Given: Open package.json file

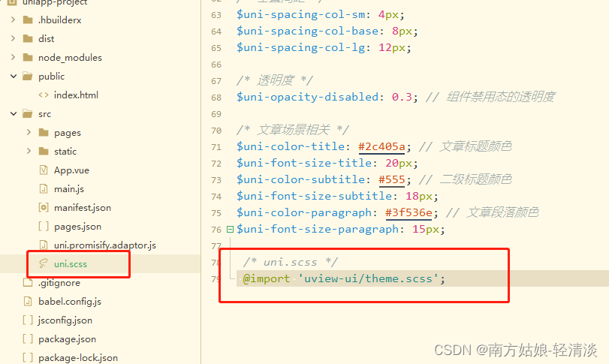Looking at the screenshot, I should (67, 338).
